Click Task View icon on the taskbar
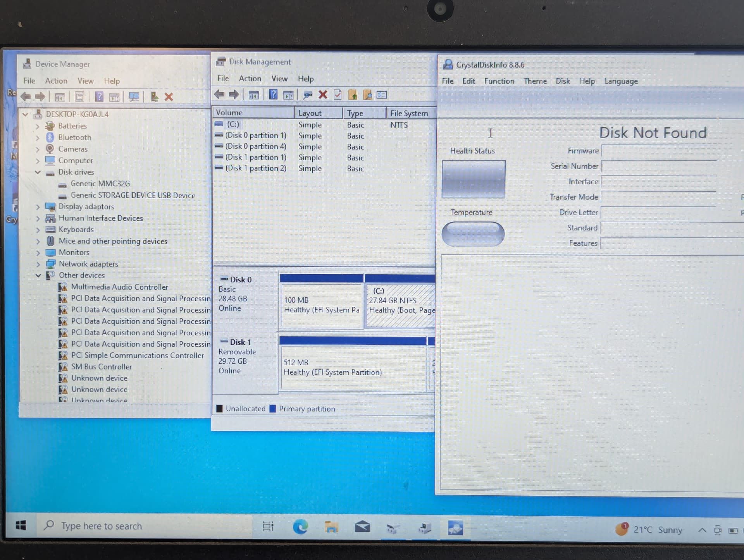This screenshot has height=560, width=744. [268, 526]
